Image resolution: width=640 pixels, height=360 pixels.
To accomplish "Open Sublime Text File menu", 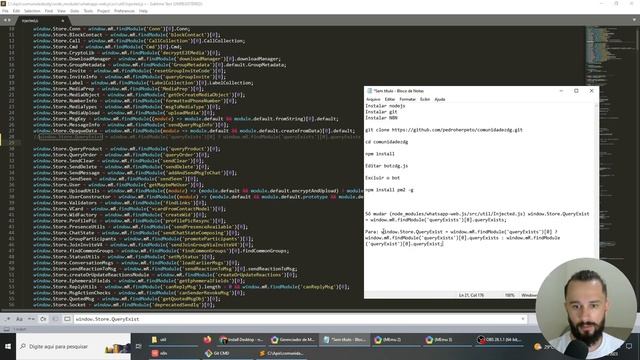I will pos(5,11).
